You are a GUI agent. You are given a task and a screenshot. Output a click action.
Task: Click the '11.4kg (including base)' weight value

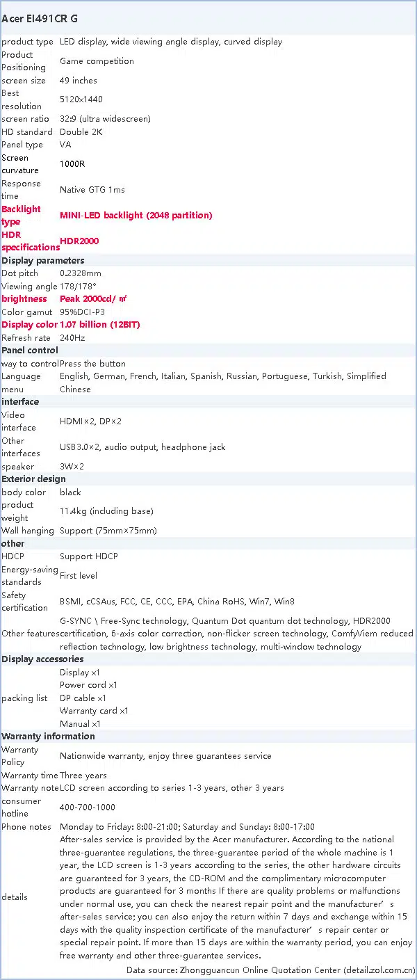tap(106, 511)
